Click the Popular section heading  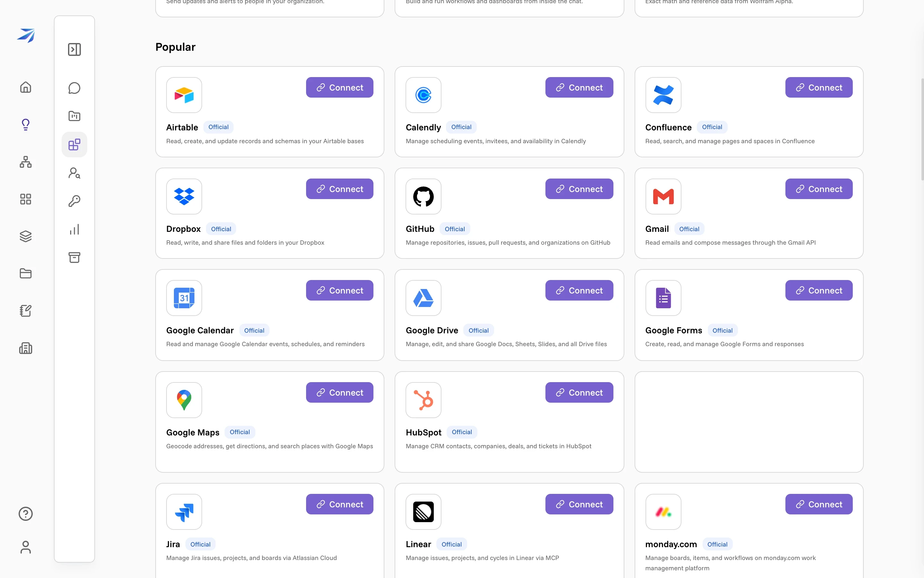point(175,47)
